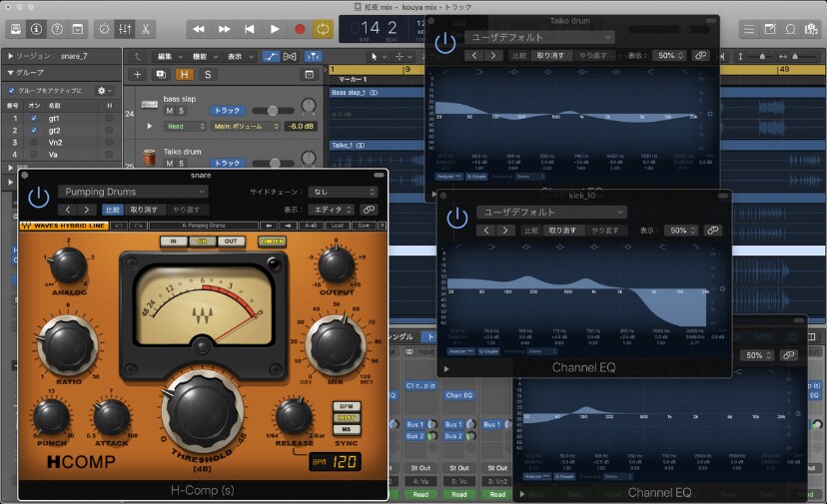Open kick_10 EQ ユーザデフォルト preset dropdown
Screen dimensions: 827x504
coord(551,212)
